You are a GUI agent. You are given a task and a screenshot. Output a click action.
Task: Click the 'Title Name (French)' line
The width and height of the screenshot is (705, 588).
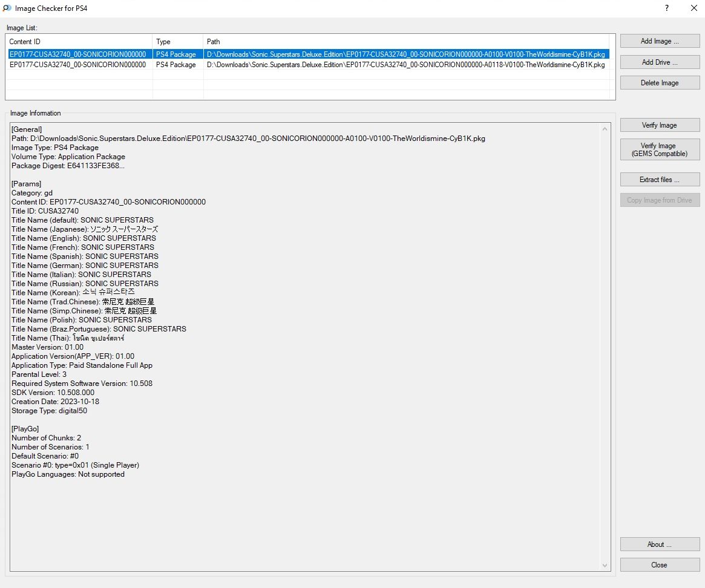[83, 247]
